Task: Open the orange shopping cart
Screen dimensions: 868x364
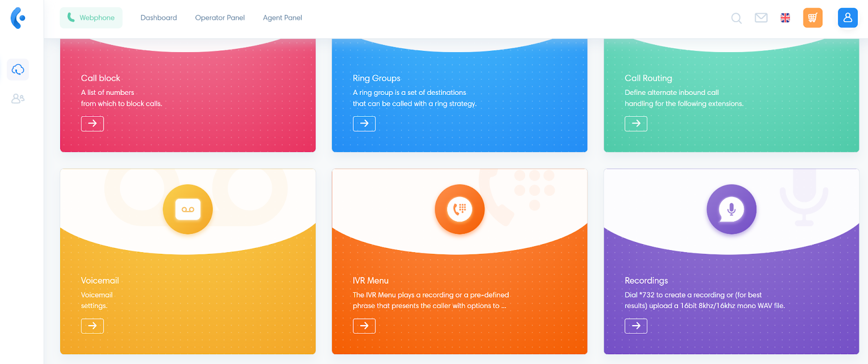Action: [x=813, y=18]
